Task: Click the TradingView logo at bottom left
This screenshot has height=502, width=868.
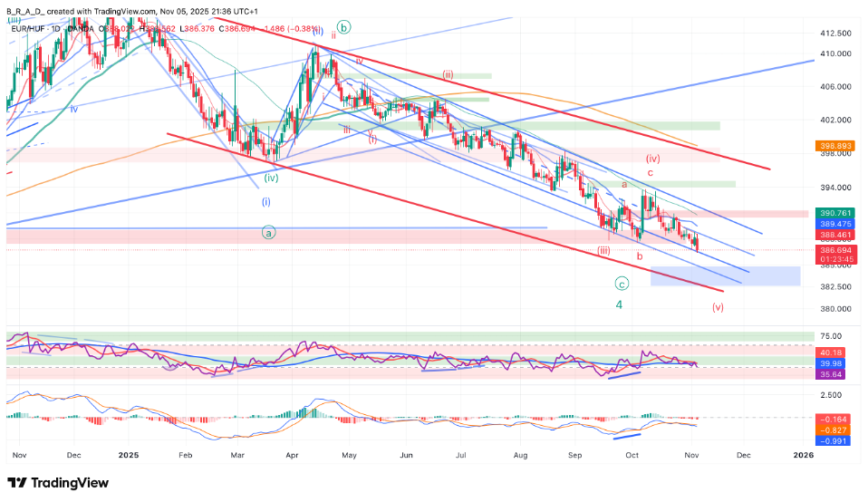Action: coord(58,483)
